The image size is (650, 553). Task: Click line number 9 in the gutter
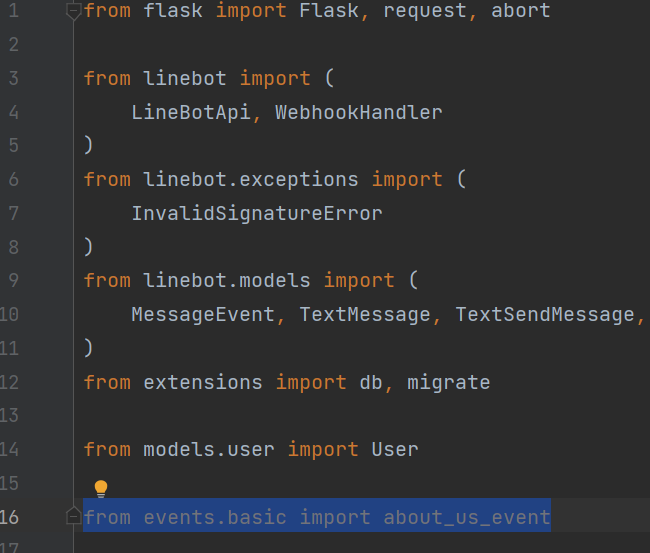pyautogui.click(x=13, y=280)
